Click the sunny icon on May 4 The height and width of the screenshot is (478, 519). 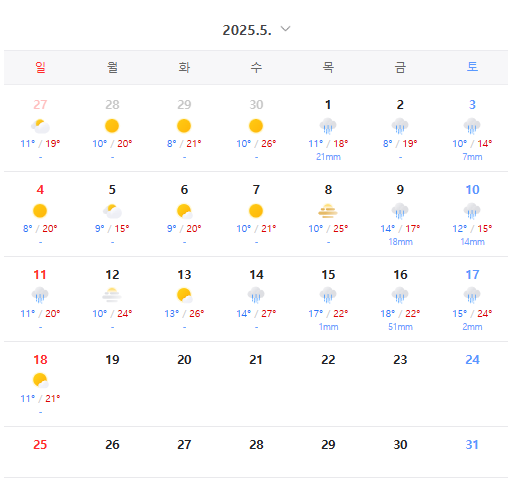tap(40, 211)
